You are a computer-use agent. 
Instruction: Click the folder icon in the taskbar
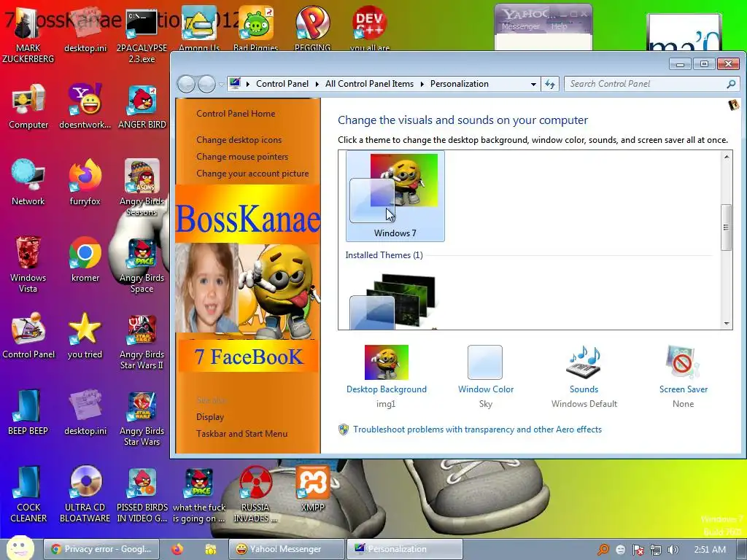[211, 549]
